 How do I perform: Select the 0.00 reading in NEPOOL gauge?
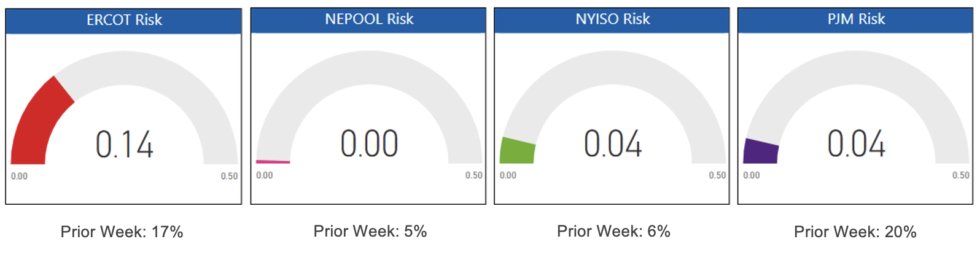point(369,144)
